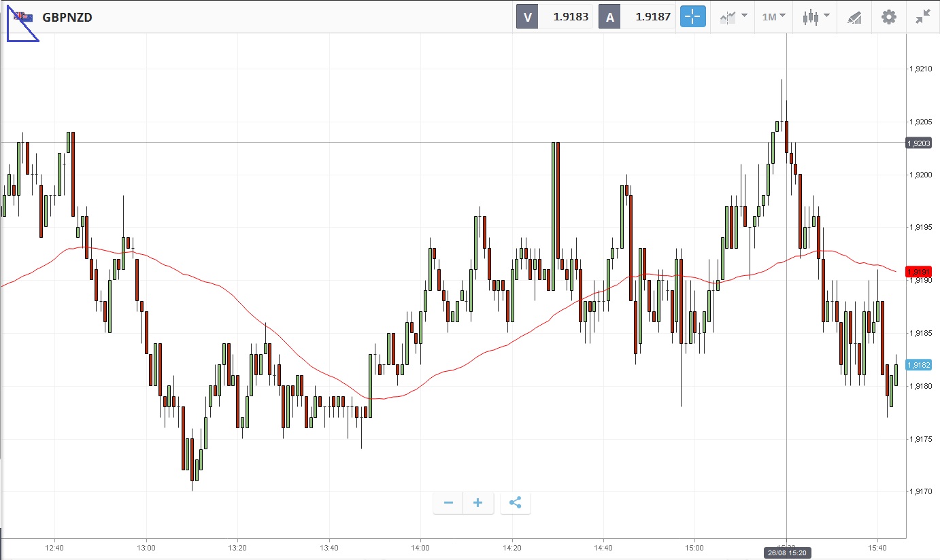
Task: Open the candlestick chart type dropdown
Action: click(x=816, y=17)
